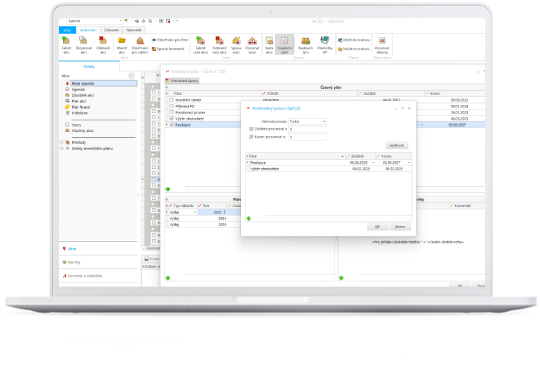Image resolution: width=540 pixels, height=375 pixels.
Task: Click Odstranit akci ribbon icon
Action: point(103,41)
